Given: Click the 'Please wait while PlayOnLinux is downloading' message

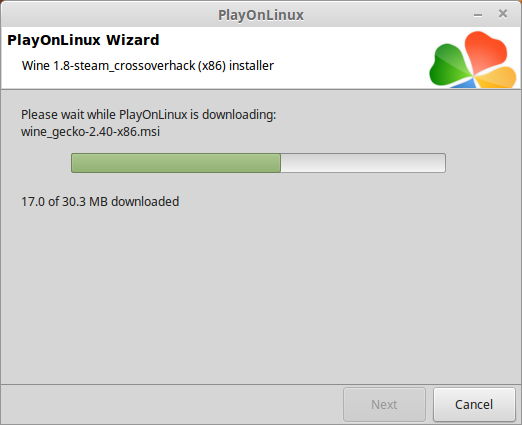Looking at the screenshot, I should click(x=149, y=115).
